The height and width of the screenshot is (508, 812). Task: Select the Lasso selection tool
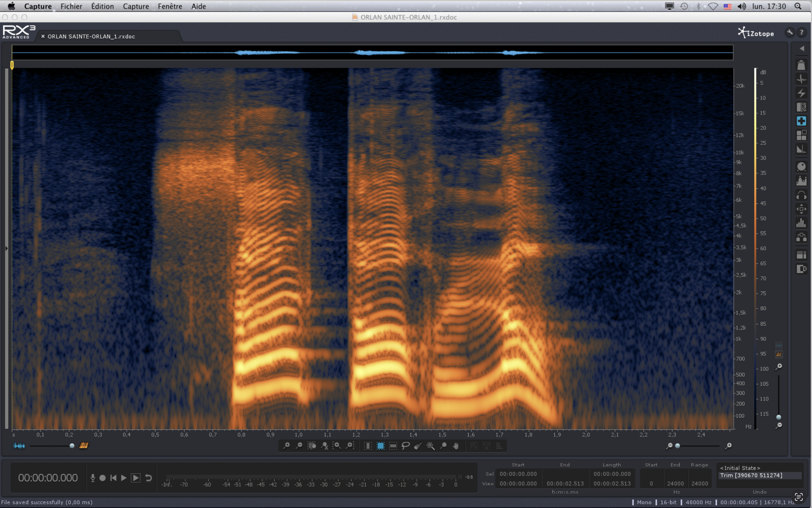point(406,445)
